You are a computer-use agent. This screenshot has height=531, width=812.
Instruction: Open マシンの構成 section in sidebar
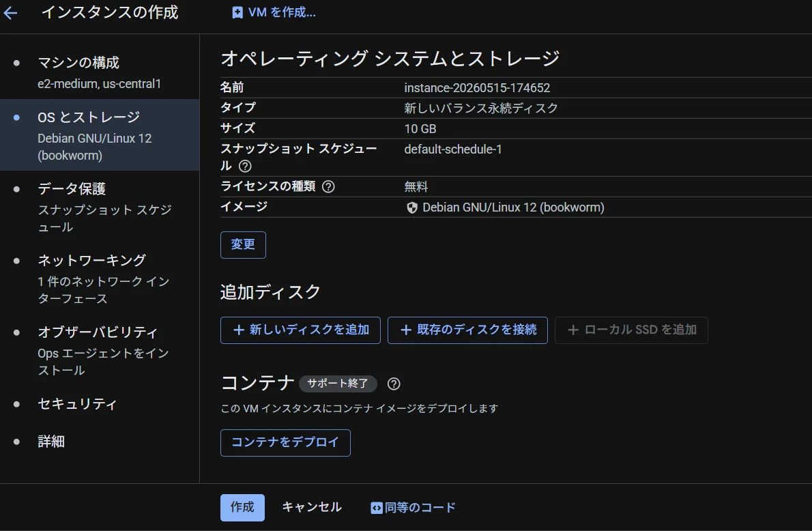(100, 72)
